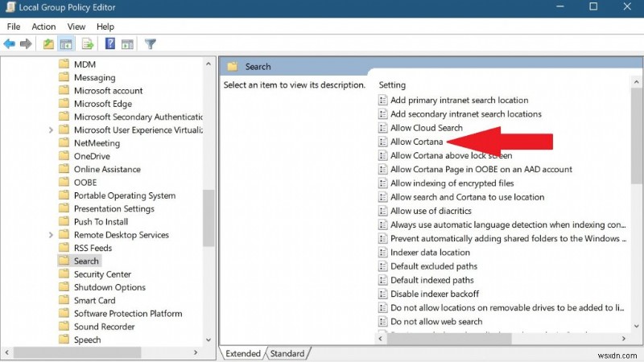Select Default excluded paths setting
644x362 pixels.
[x=434, y=266]
